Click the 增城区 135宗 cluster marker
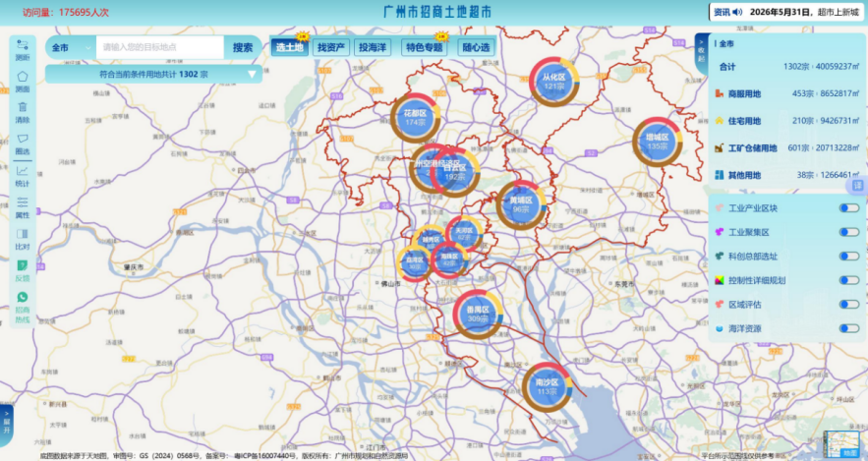The image size is (868, 461). pos(657,142)
